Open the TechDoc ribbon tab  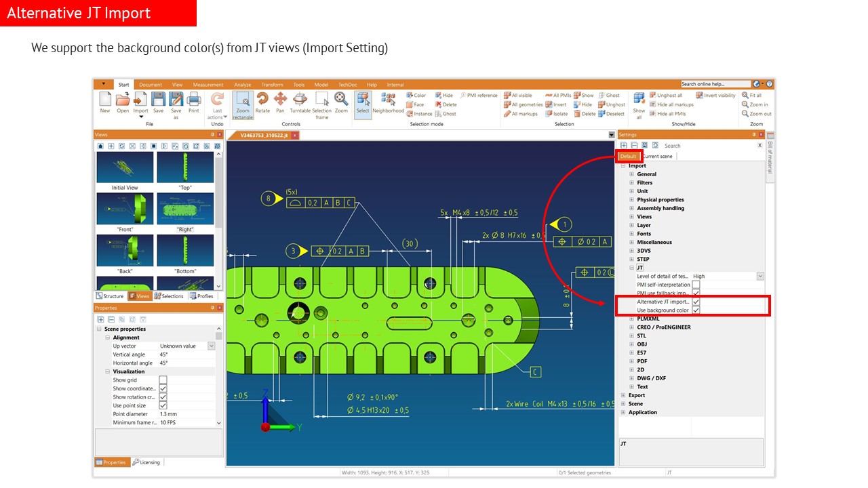tap(347, 85)
